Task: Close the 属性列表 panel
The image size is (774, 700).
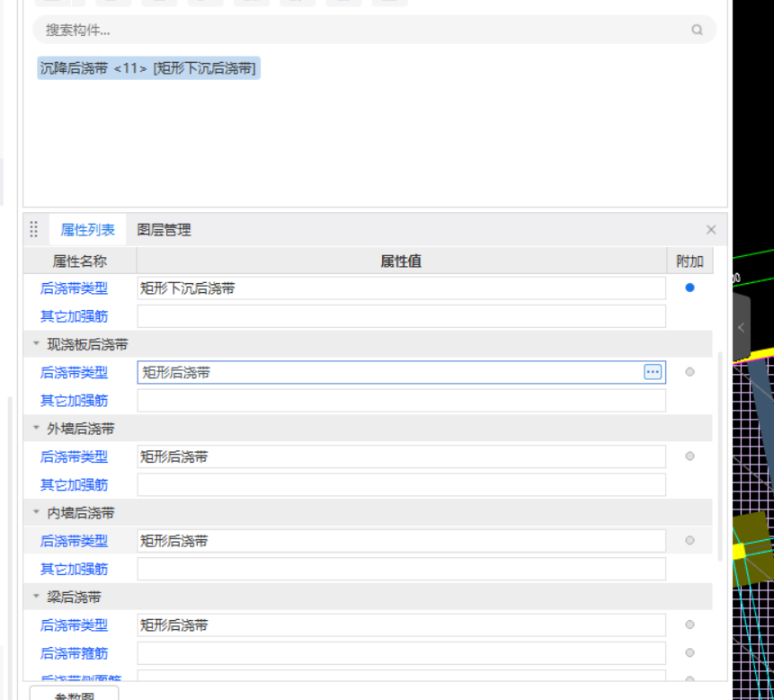Action: tap(711, 229)
